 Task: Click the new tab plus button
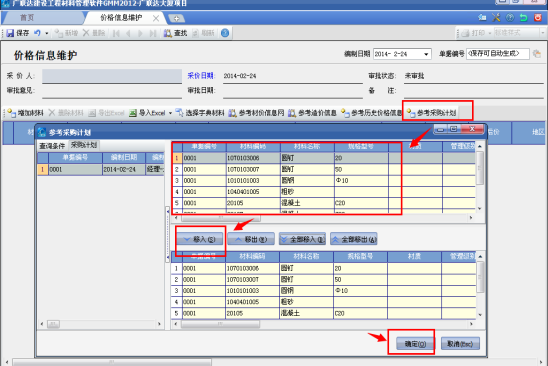coord(176,18)
